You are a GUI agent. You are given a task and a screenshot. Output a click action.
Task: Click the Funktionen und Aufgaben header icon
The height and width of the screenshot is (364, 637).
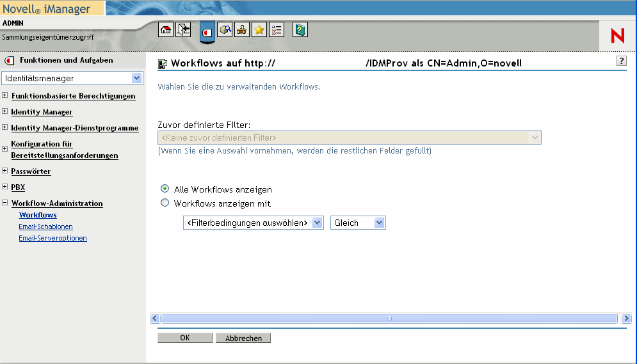tap(10, 61)
